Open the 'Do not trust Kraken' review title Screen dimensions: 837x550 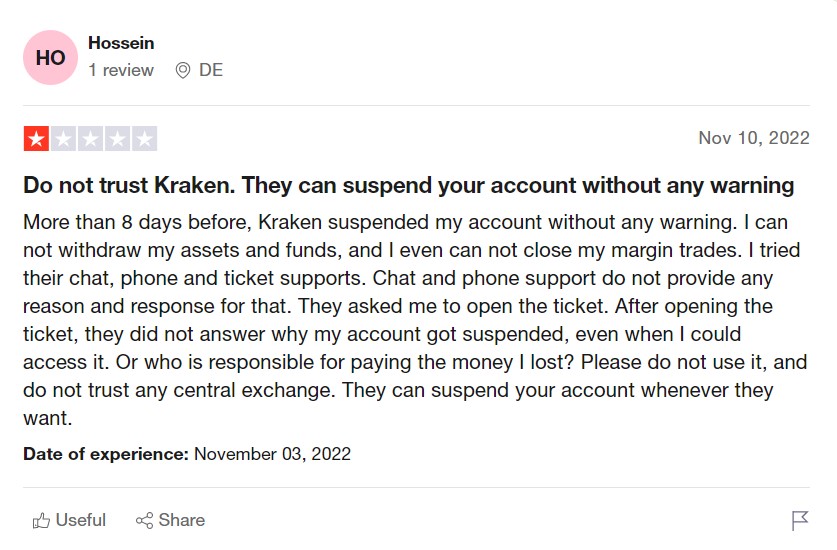coord(408,185)
